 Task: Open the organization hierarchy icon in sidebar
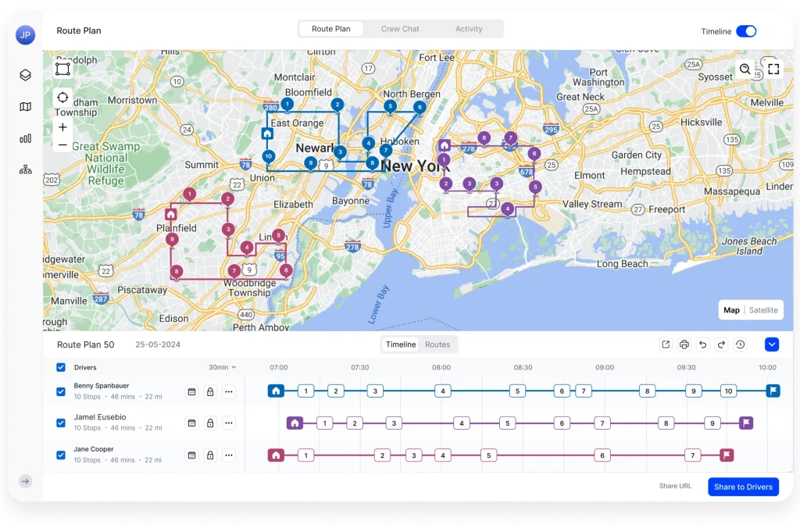(26, 170)
